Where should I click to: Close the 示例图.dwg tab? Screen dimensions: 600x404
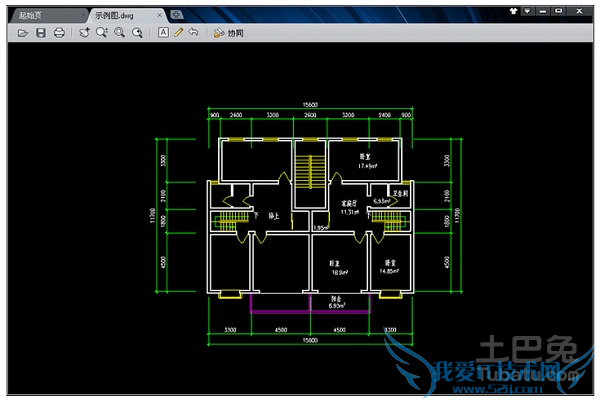point(160,15)
